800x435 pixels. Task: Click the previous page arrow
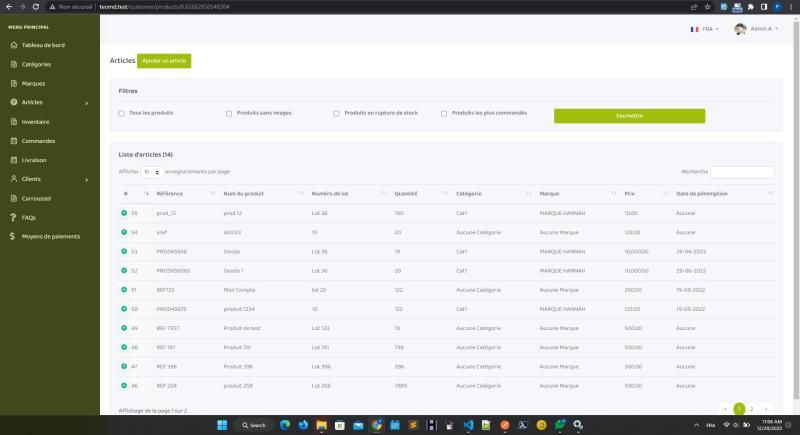[725, 409]
